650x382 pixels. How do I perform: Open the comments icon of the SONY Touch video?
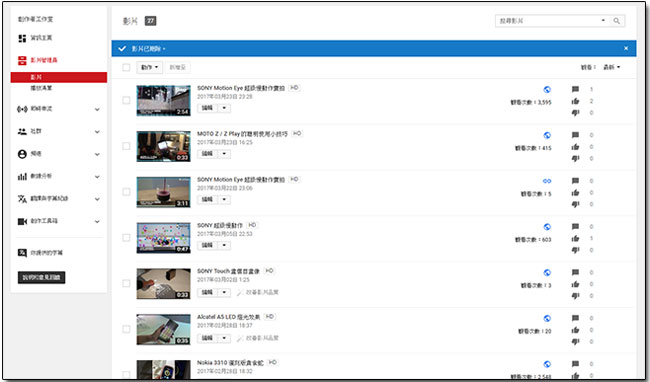click(575, 272)
